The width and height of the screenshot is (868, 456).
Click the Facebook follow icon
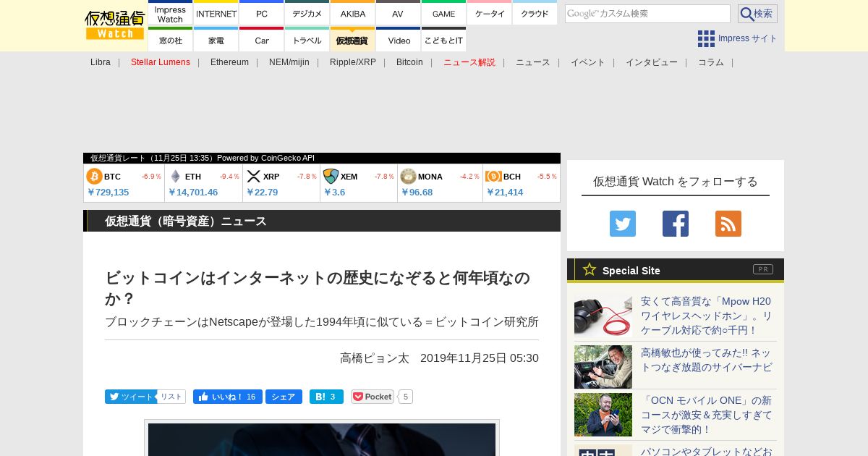click(x=676, y=224)
